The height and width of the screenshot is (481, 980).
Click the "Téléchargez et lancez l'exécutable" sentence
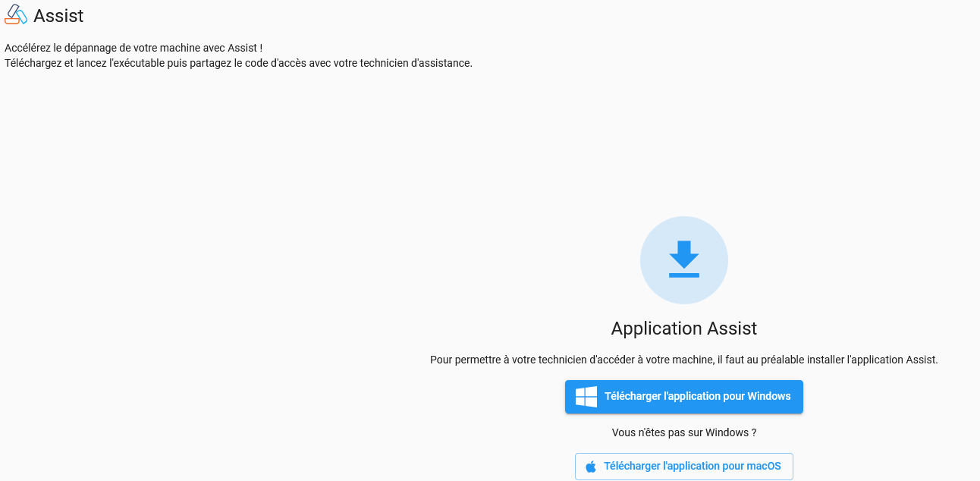pyautogui.click(x=238, y=63)
